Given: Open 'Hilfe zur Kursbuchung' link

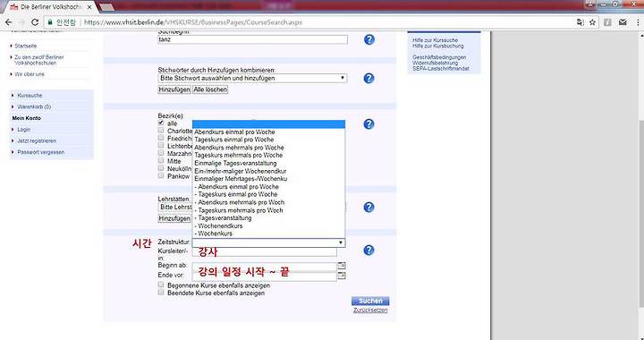Looking at the screenshot, I should (x=437, y=46).
